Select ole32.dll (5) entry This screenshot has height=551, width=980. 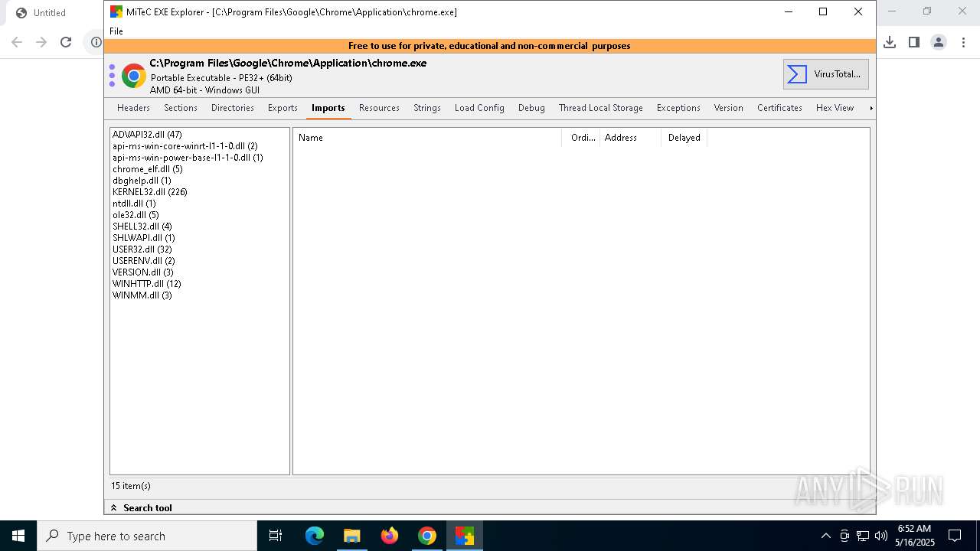136,215
